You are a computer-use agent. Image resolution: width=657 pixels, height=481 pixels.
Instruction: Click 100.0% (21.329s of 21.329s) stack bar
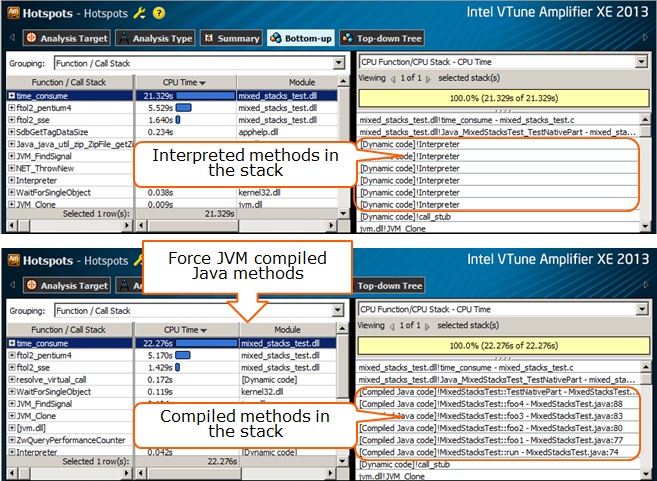coord(503,98)
